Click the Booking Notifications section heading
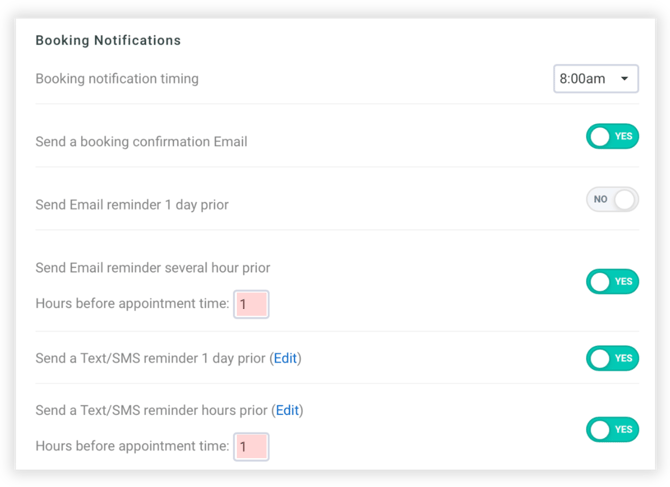This screenshot has width=670, height=487. pos(108,41)
